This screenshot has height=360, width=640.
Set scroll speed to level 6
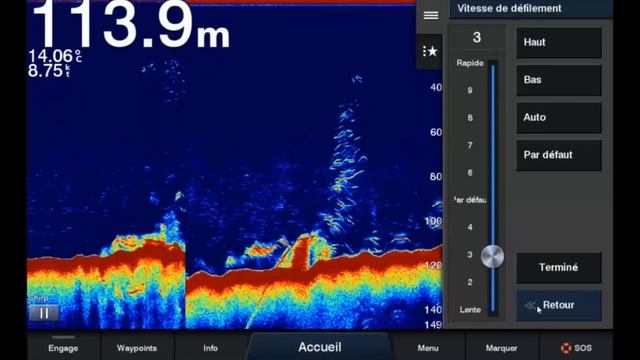(470, 173)
